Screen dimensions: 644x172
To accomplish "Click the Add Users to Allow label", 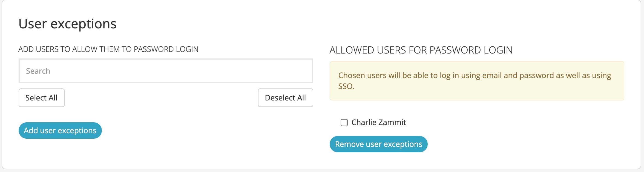I will (108, 49).
